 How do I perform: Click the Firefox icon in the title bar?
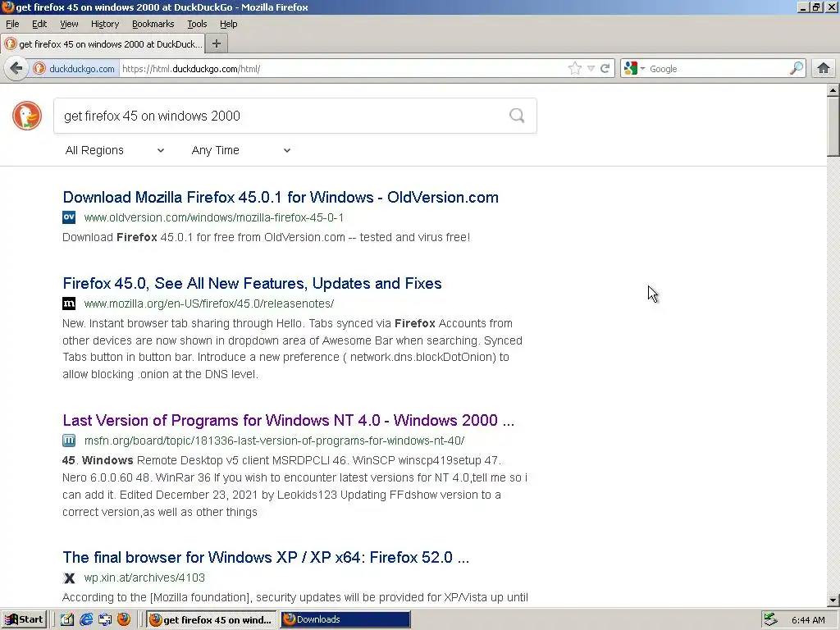tap(7, 7)
